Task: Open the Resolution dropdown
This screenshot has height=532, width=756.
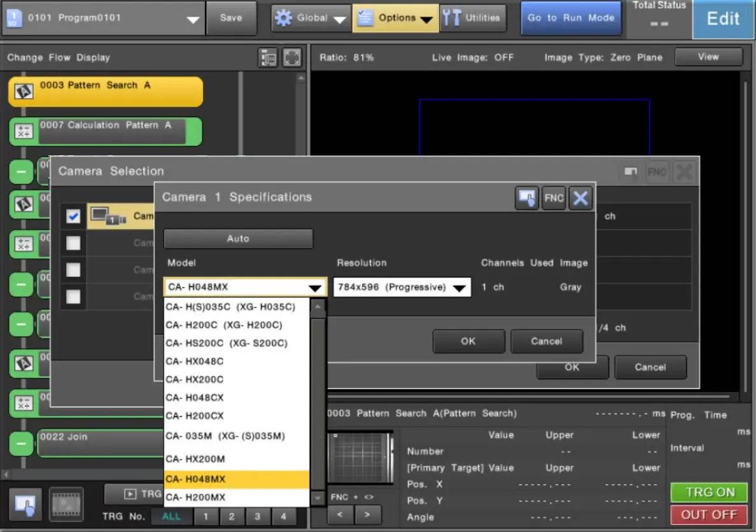Action: [x=402, y=288]
